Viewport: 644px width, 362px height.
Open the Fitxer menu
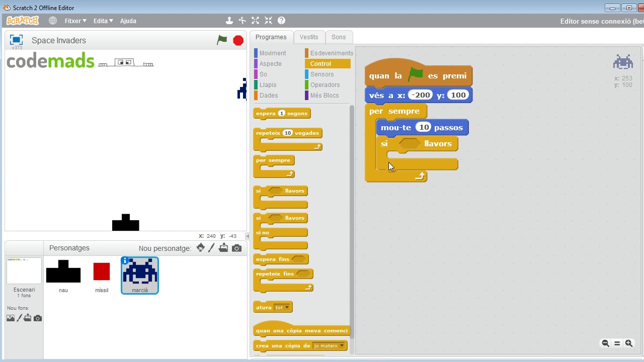click(75, 21)
